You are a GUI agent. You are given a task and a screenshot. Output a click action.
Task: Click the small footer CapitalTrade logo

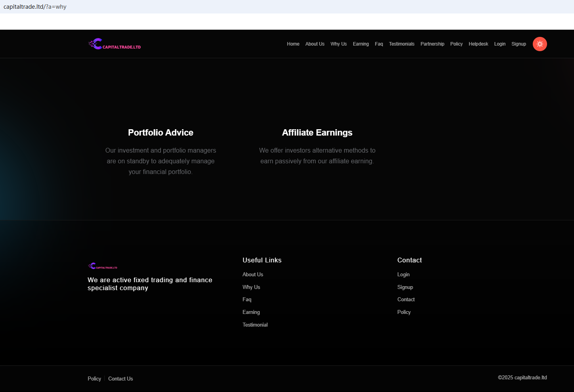pos(103,266)
